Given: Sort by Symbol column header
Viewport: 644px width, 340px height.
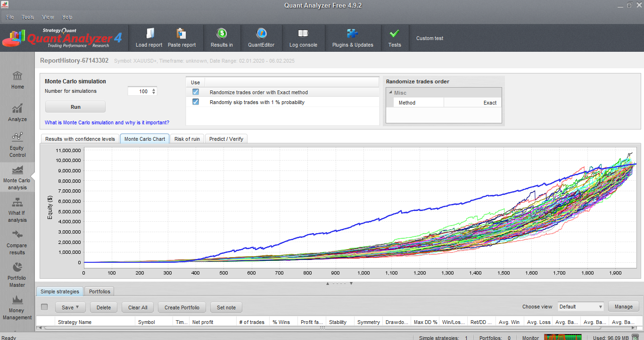Looking at the screenshot, I should click(154, 322).
